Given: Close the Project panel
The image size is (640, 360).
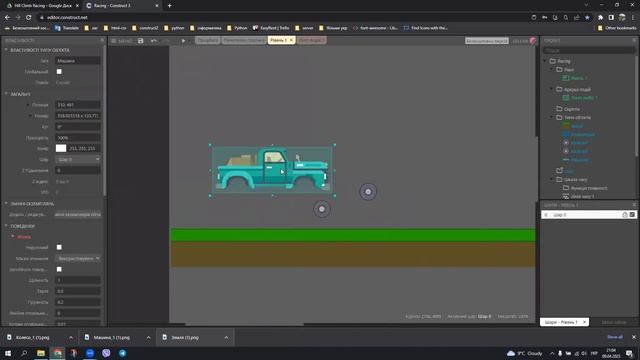Looking at the screenshot, I should tap(634, 40).
